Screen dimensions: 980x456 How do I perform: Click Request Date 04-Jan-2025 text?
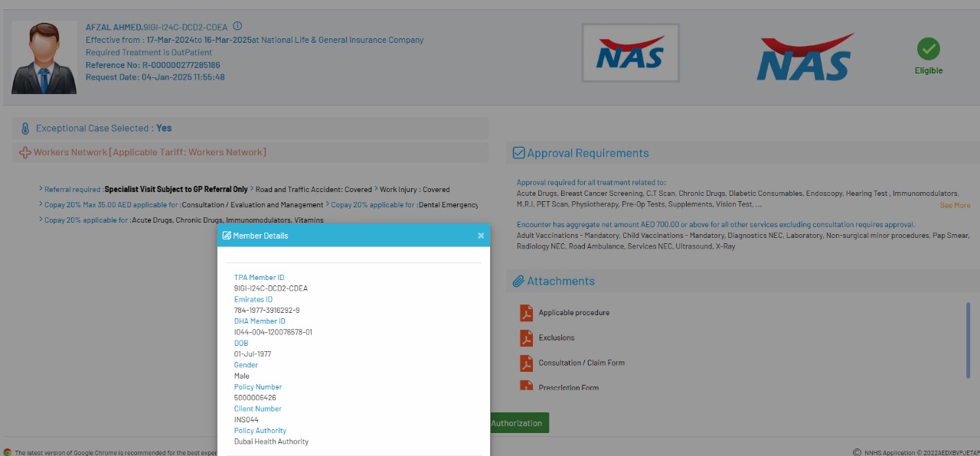click(155, 77)
